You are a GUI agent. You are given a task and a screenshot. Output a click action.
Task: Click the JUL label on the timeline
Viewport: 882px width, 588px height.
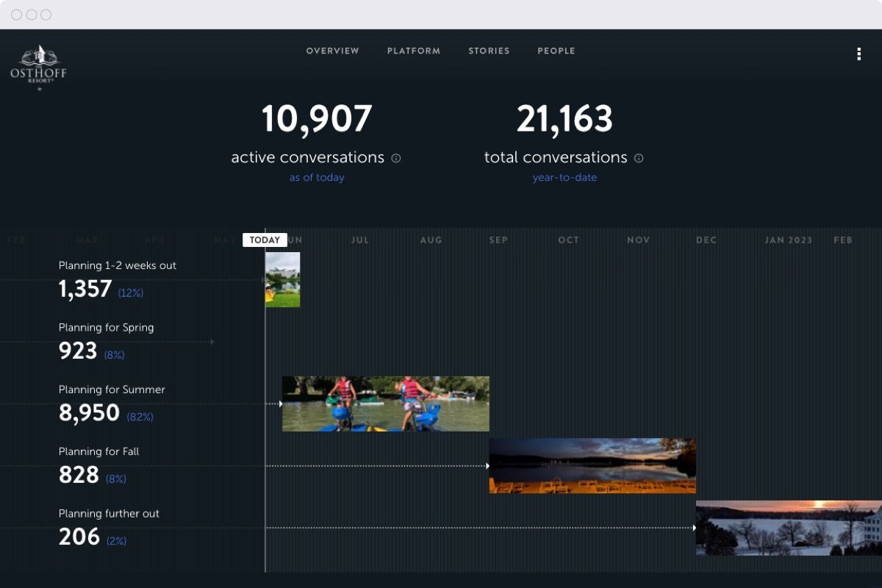click(x=359, y=240)
